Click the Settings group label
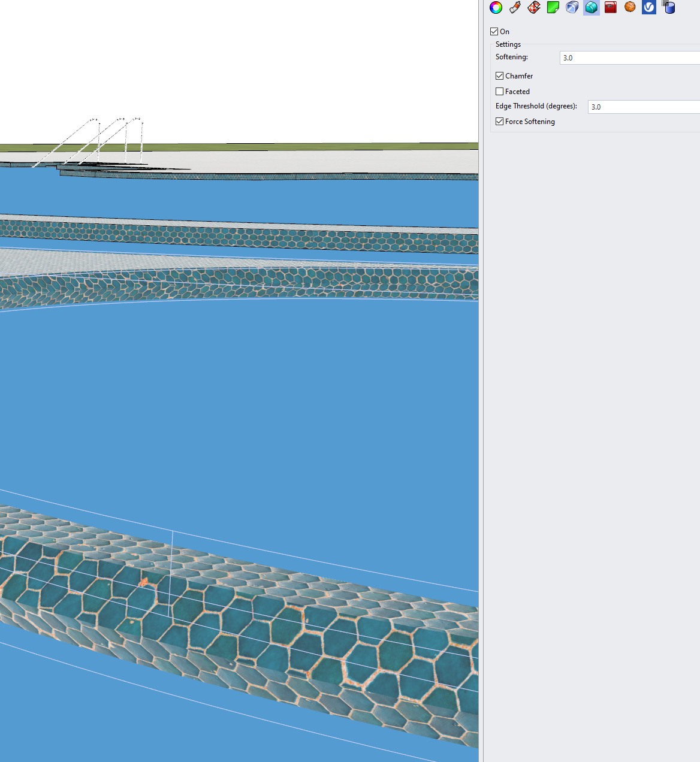The image size is (700, 762). 508,44
